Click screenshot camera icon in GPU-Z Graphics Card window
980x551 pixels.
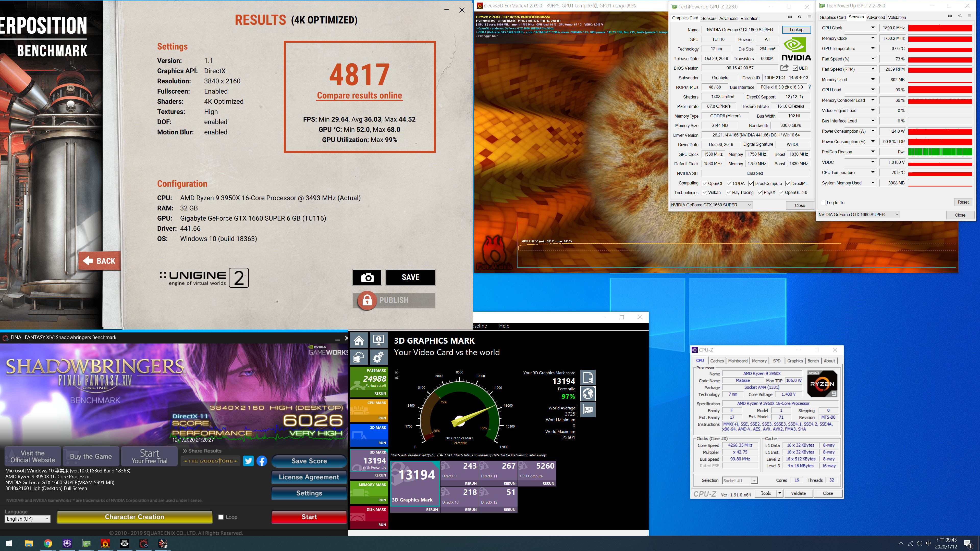[x=790, y=17]
